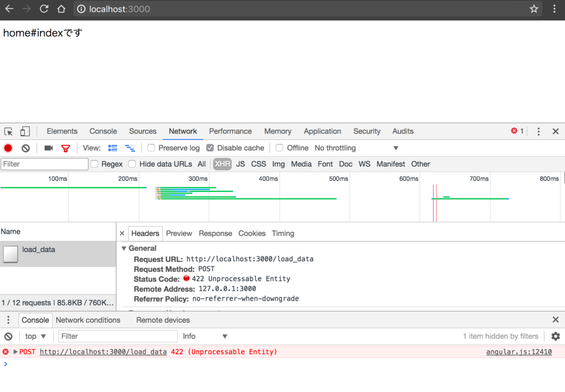This screenshot has height=392, width=565.
Task: Show the waterfall overview view icon
Action: point(130,148)
